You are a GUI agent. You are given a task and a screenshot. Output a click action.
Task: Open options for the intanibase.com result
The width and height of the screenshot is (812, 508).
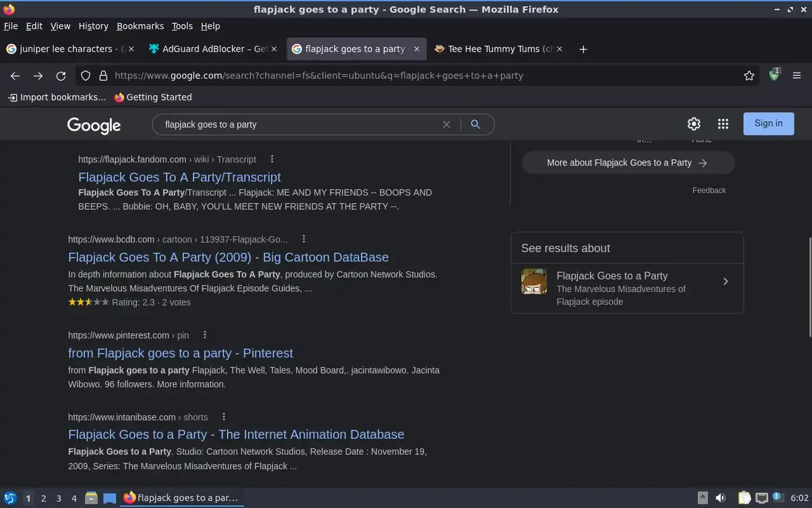tap(223, 417)
